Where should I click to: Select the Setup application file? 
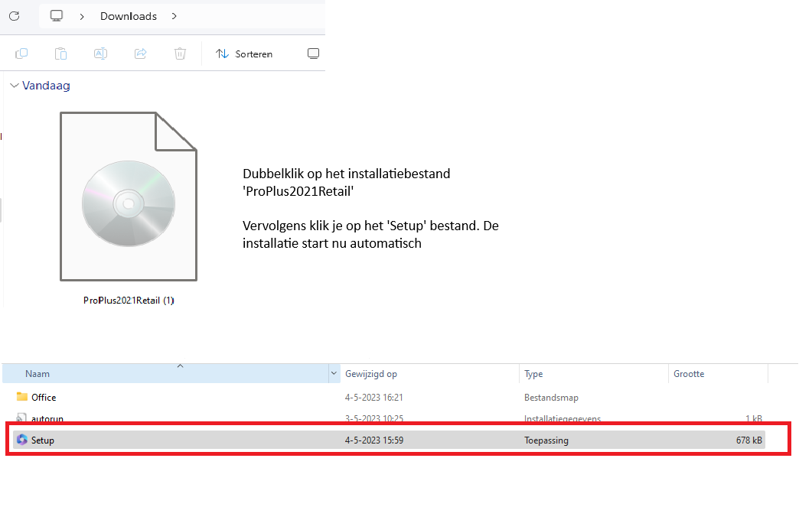(x=43, y=440)
